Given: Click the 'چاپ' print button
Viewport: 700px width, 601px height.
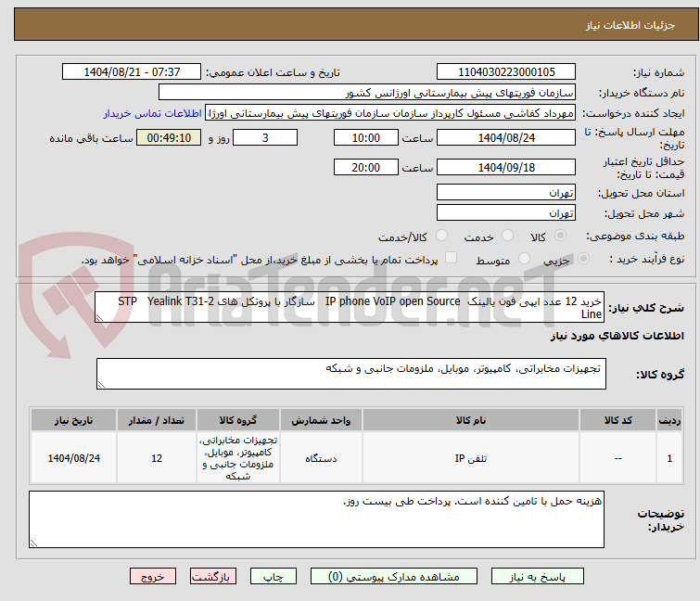Looking at the screenshot, I should 274,577.
